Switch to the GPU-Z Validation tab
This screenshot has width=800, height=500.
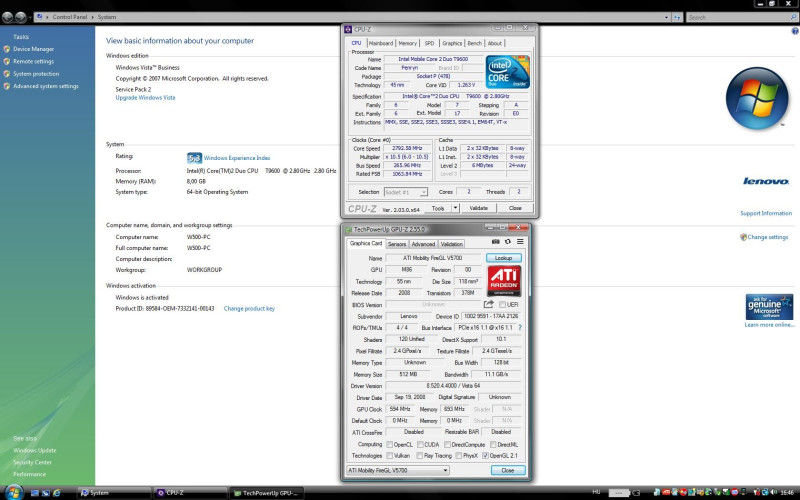(451, 244)
